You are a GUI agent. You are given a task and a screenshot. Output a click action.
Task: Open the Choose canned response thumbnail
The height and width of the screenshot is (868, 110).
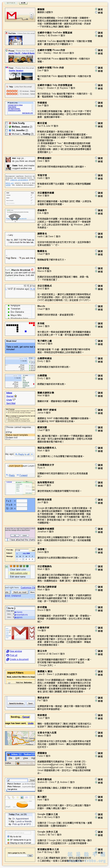[x=20, y=433]
